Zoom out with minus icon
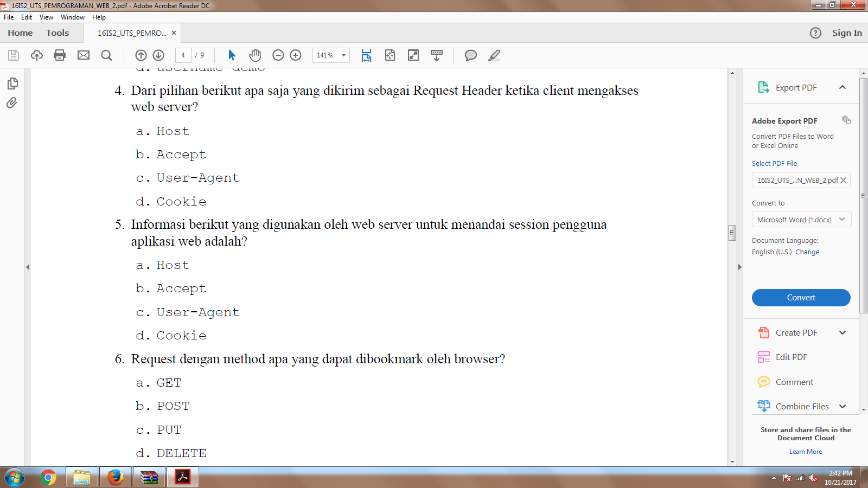The height and width of the screenshot is (488, 868). coord(278,55)
